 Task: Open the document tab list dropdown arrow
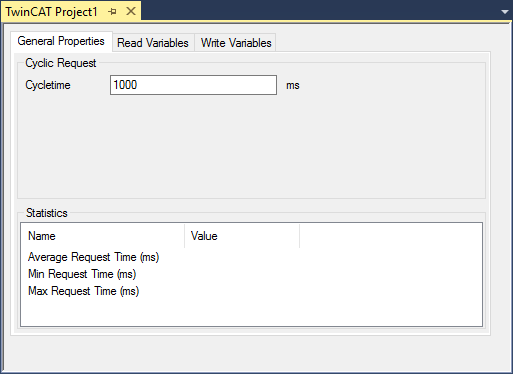point(505,12)
